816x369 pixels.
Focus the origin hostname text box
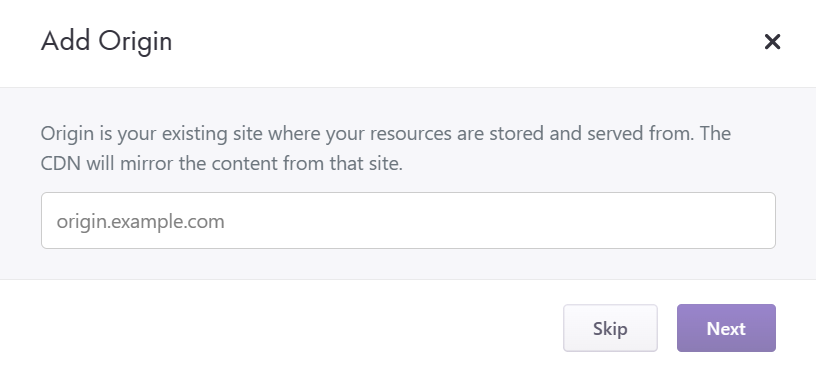click(x=409, y=221)
